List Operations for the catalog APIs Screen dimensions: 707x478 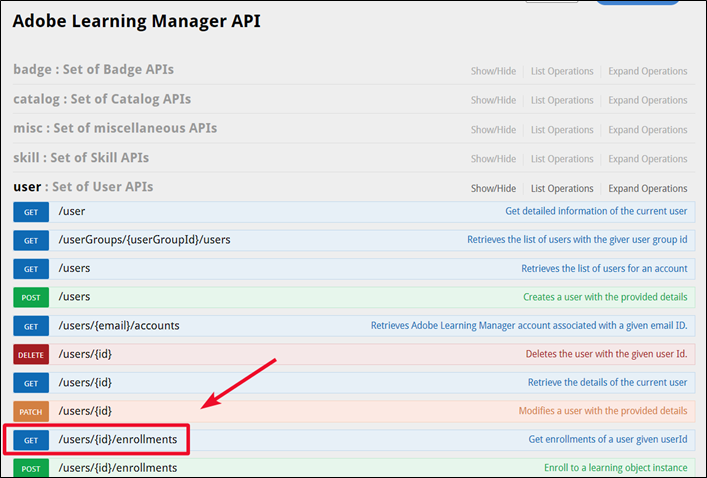click(562, 100)
